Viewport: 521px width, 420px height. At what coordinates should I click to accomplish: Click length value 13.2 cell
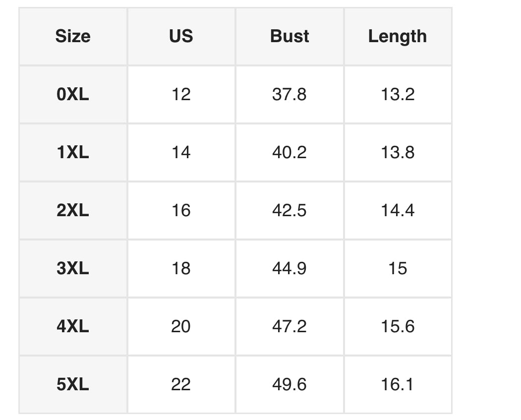point(398,94)
